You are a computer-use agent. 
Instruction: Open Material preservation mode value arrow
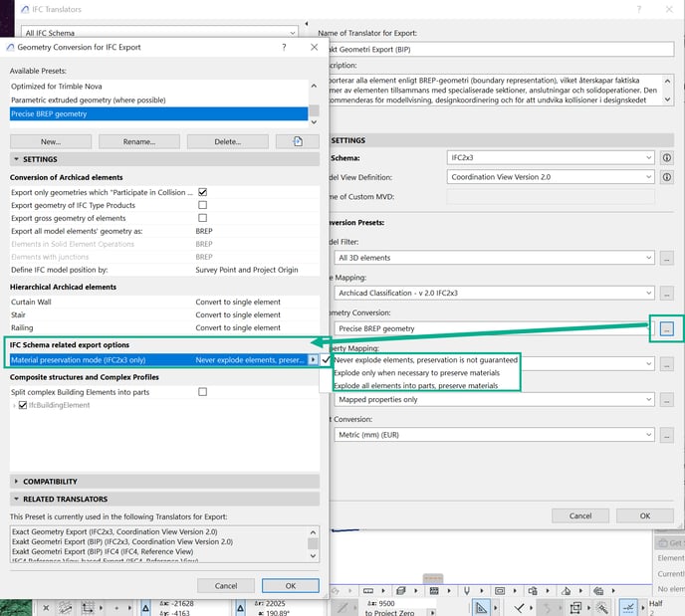click(313, 359)
